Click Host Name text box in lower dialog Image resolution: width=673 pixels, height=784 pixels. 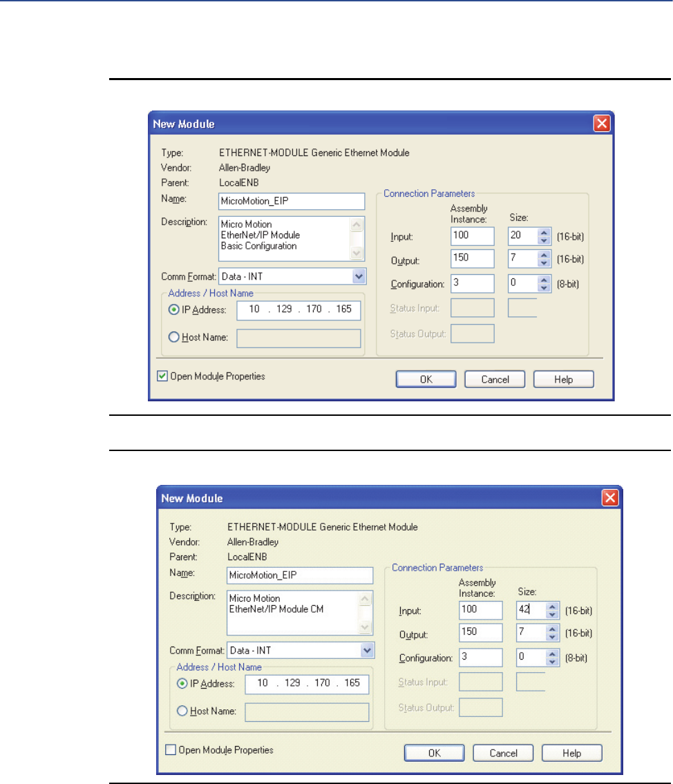pyautogui.click(x=307, y=712)
